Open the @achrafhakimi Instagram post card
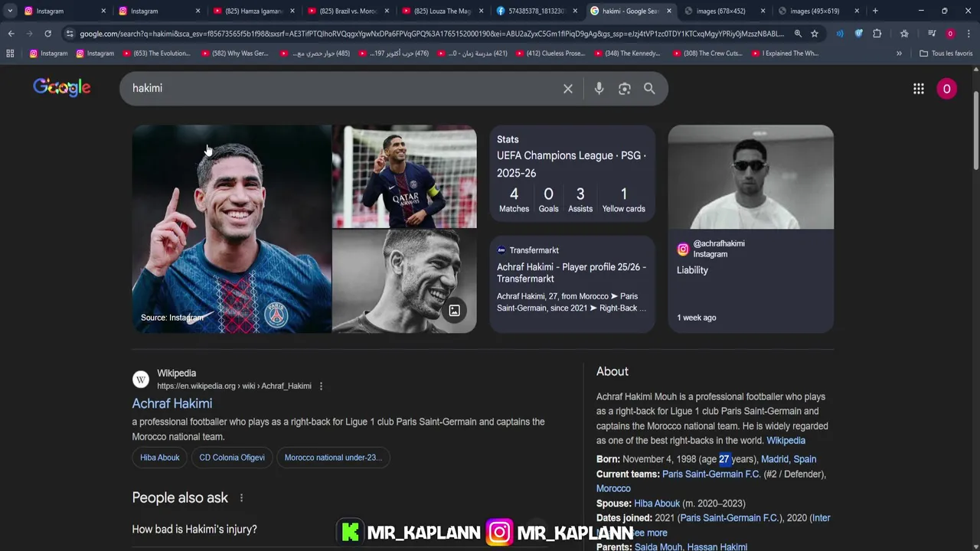 coord(750,229)
